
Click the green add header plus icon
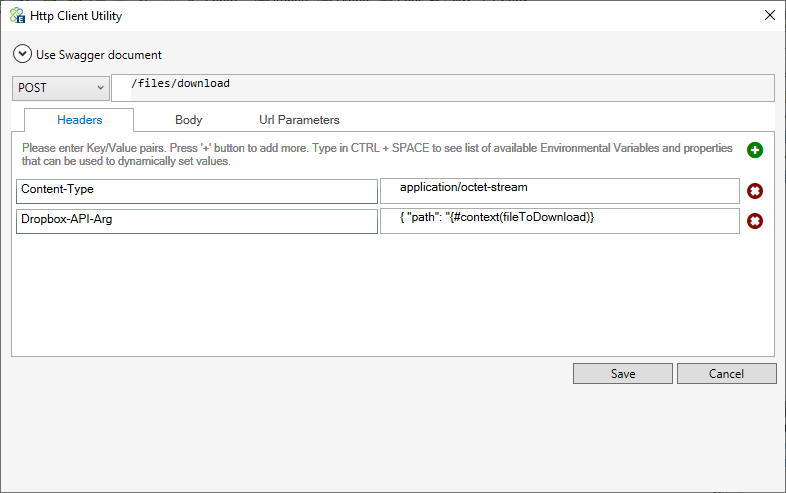pyautogui.click(x=754, y=150)
